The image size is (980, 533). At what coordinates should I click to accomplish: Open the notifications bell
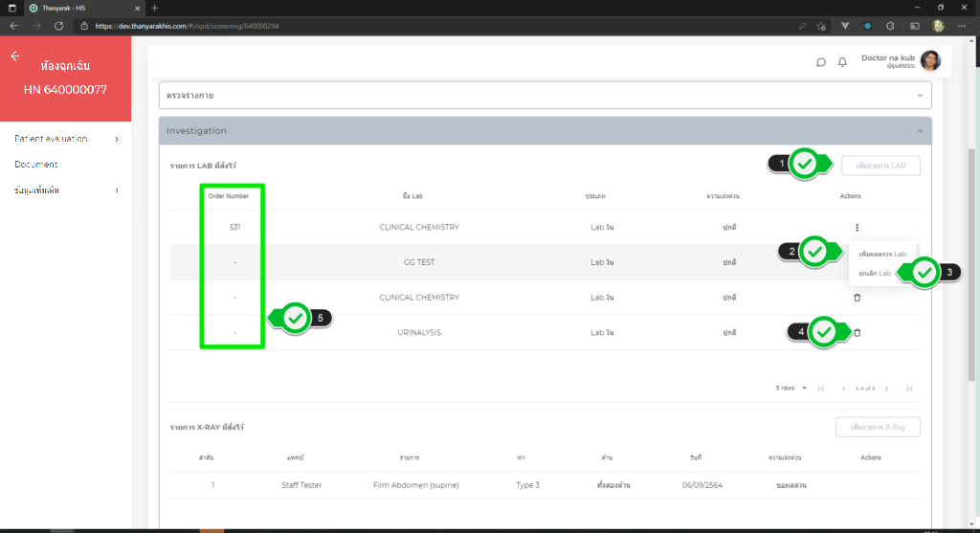pyautogui.click(x=842, y=62)
